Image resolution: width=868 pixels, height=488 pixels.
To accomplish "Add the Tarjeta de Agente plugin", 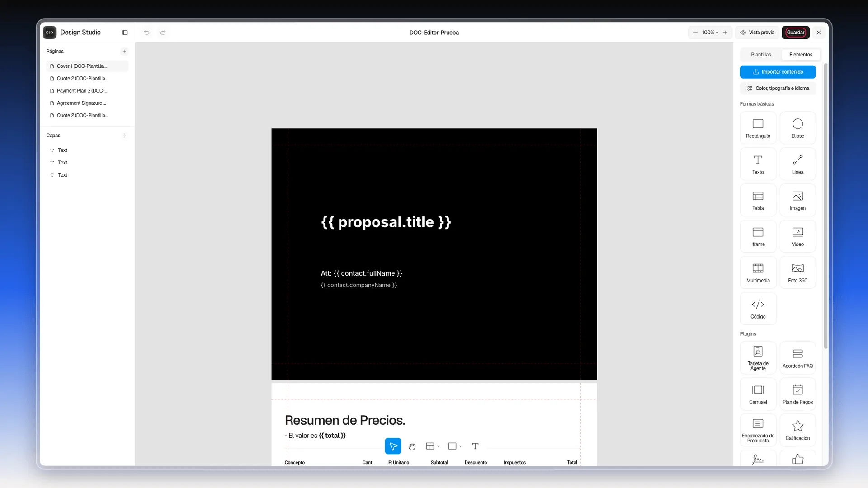I will click(x=758, y=358).
